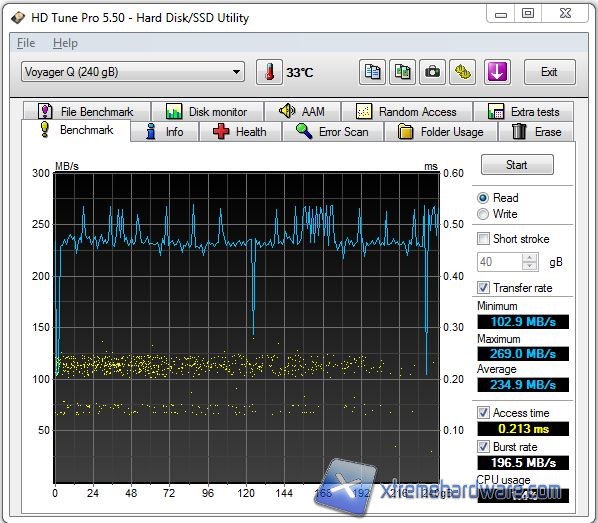This screenshot has width=598, height=523.
Task: Click the 196.5 MB/s burst rate value
Action: tap(523, 463)
